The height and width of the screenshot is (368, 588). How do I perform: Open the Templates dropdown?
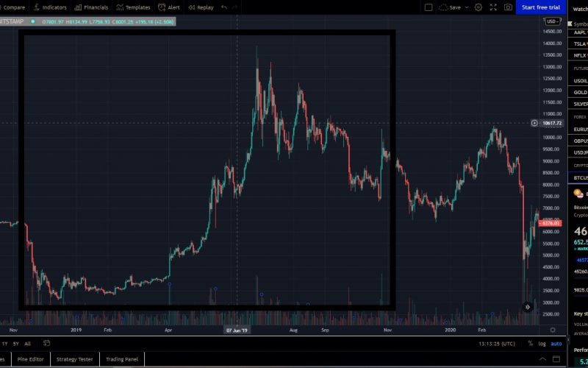(133, 7)
